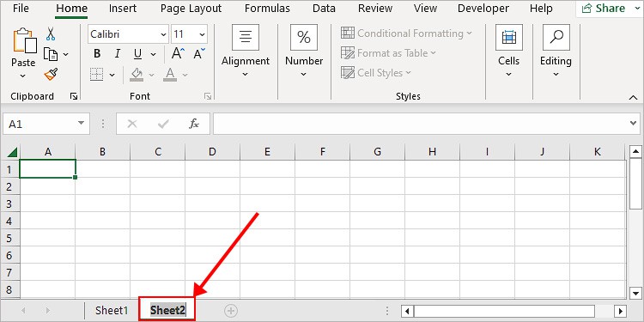Click the Paste clipboard icon
644x322 pixels.
click(x=25, y=39)
